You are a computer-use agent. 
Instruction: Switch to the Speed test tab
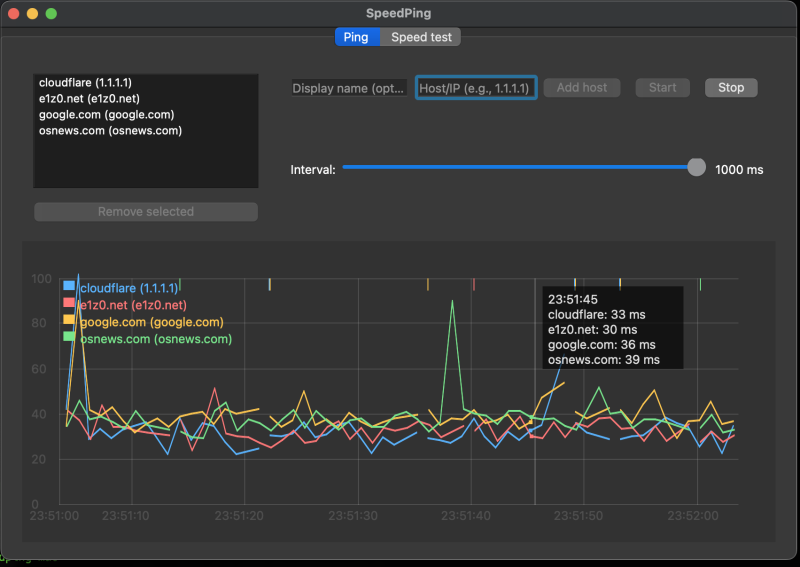420,37
